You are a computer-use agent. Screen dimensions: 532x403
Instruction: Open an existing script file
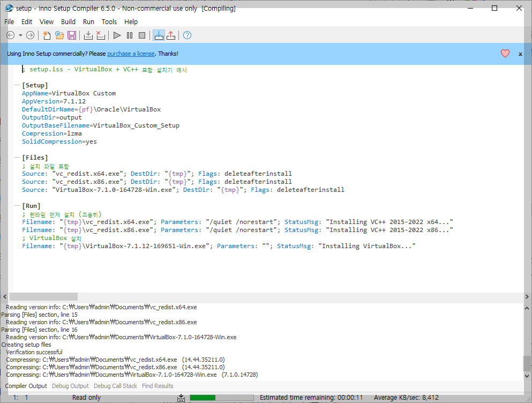click(59, 35)
